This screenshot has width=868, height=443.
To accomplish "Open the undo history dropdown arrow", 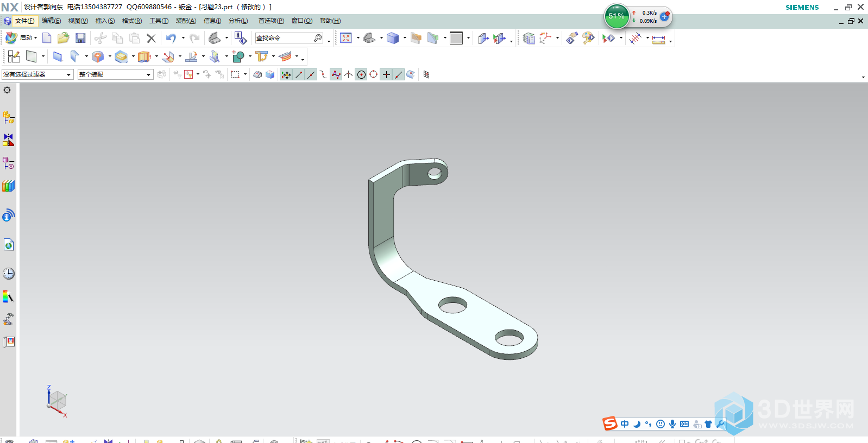I will 183,38.
